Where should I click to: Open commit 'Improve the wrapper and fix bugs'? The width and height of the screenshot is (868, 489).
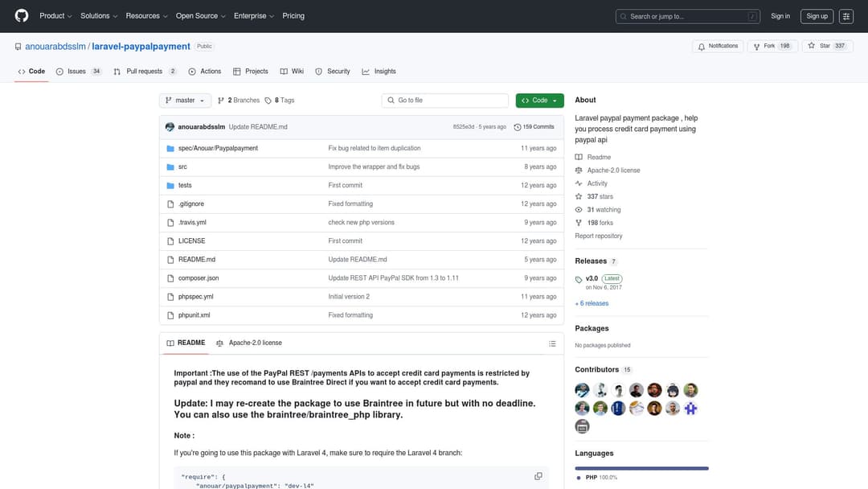click(x=374, y=166)
